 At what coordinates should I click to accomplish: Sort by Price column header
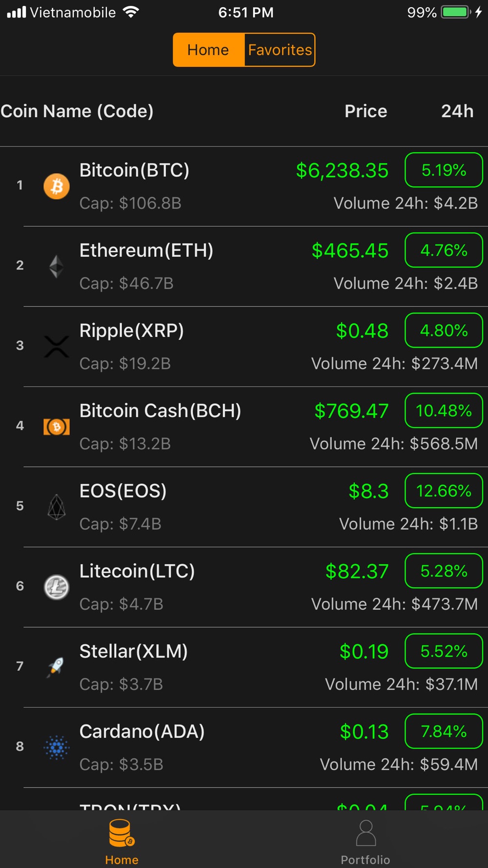(x=366, y=111)
